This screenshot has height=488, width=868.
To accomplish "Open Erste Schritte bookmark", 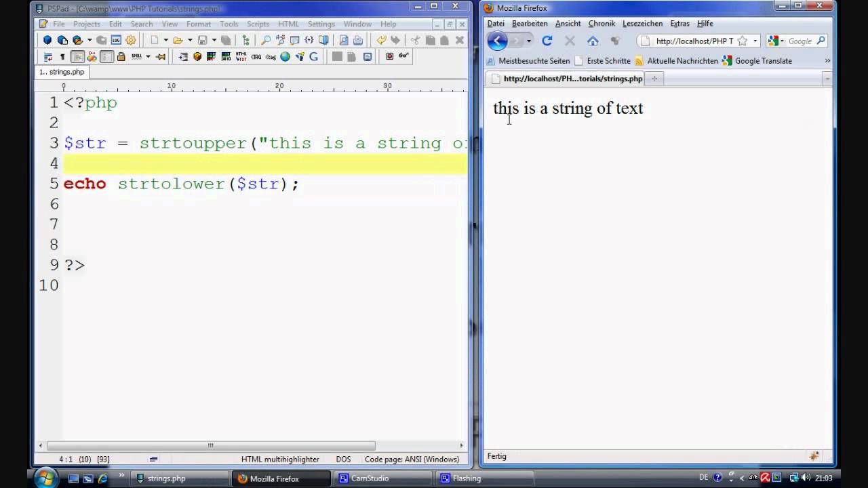I will pyautogui.click(x=603, y=60).
